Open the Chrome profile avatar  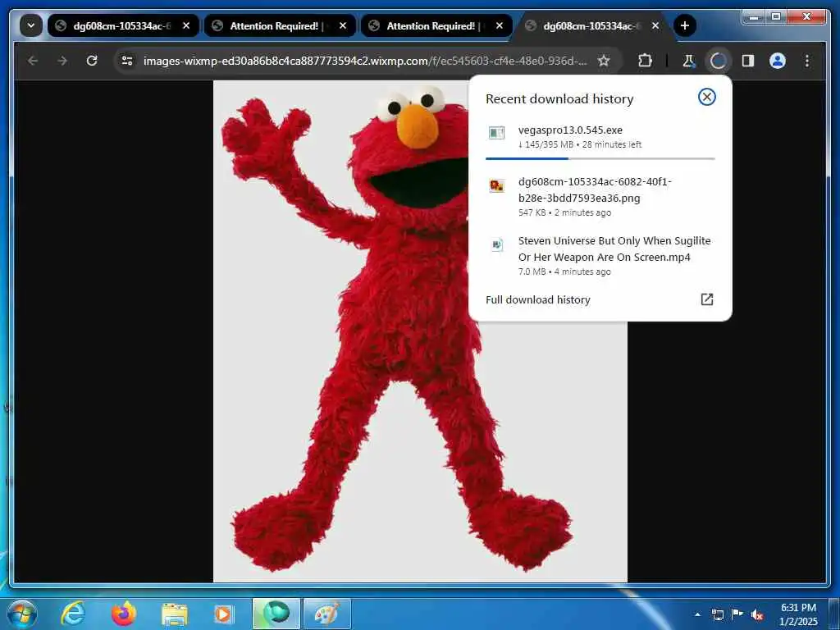click(778, 61)
